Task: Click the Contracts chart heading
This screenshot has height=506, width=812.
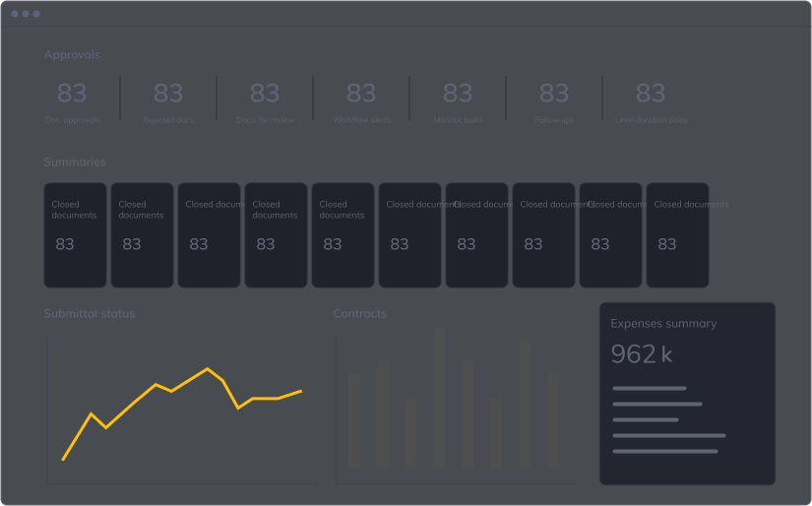Action: 359,314
